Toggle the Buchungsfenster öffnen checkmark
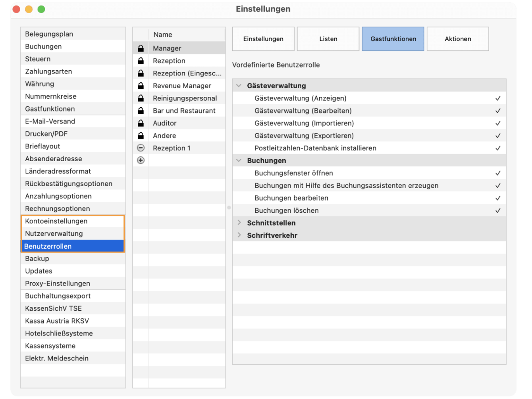 coord(498,173)
